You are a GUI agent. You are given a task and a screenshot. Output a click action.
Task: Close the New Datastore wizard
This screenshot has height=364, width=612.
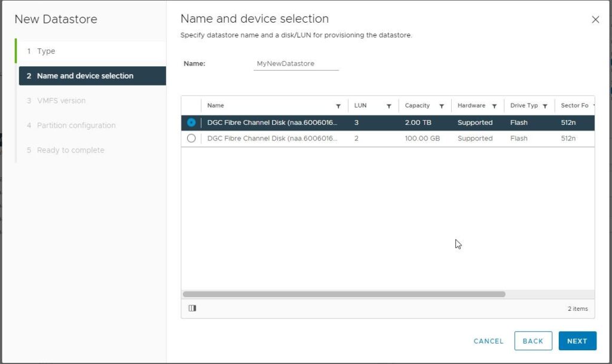595,19
